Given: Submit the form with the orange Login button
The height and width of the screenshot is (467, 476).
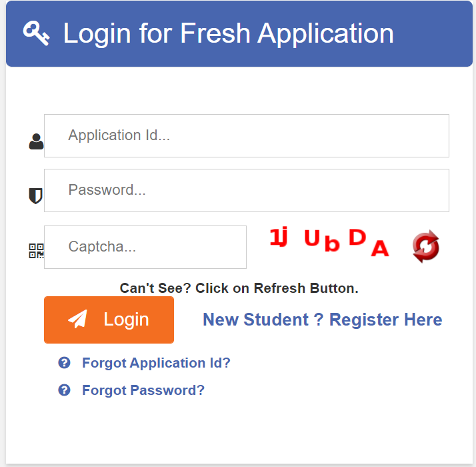Looking at the screenshot, I should pos(109,320).
